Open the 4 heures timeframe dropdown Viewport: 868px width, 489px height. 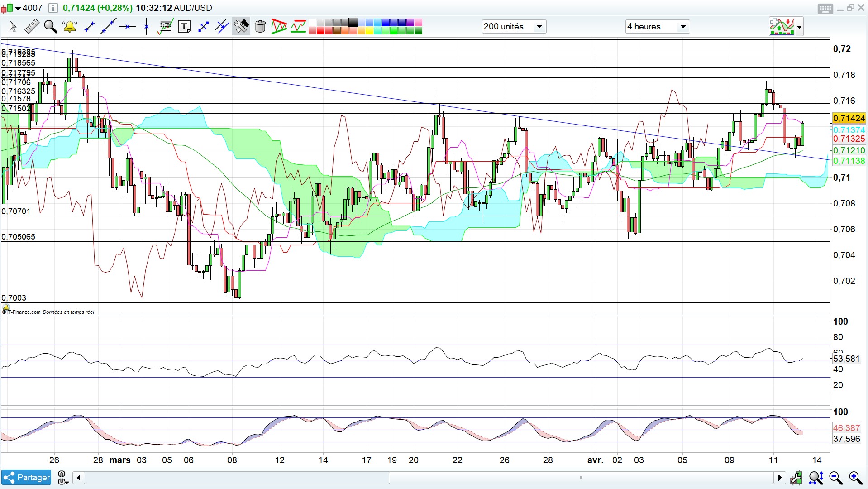(x=657, y=27)
